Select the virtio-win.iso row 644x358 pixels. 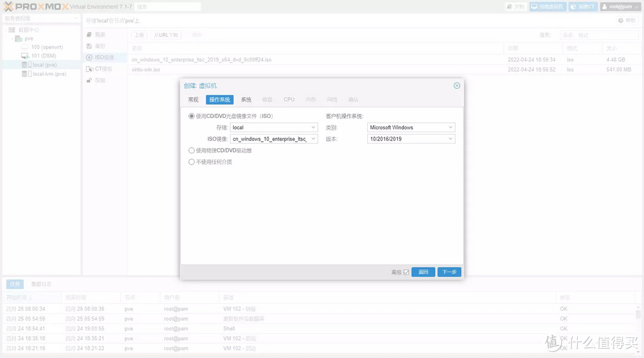(384, 70)
